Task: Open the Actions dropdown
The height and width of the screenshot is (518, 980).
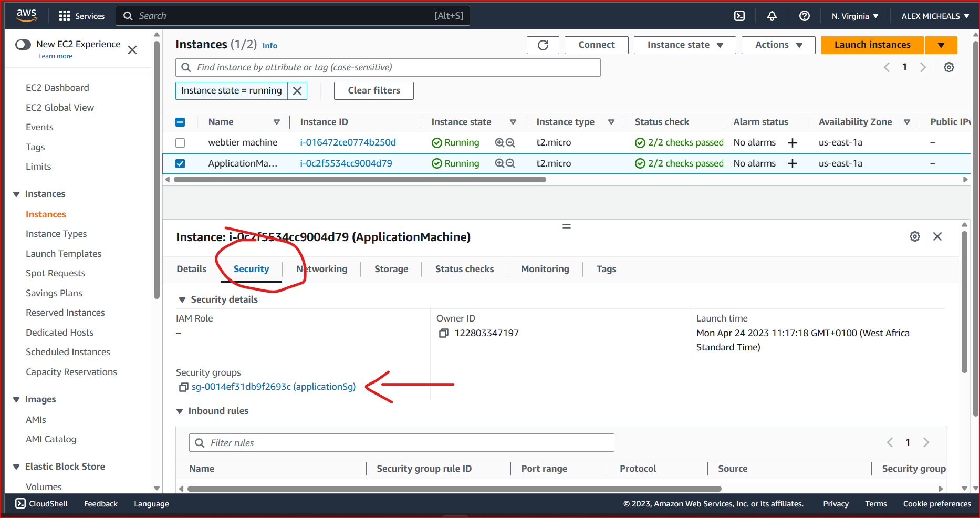Action: pos(778,45)
